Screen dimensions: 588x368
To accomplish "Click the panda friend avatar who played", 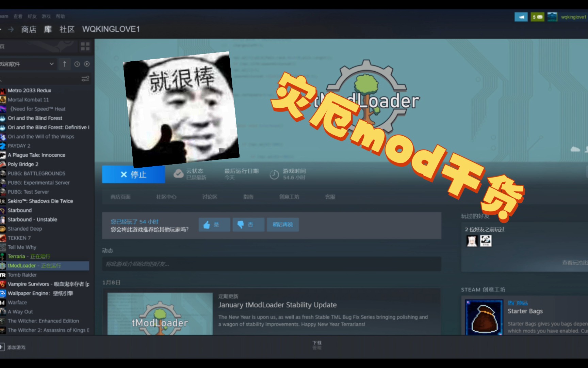I will 486,241.
